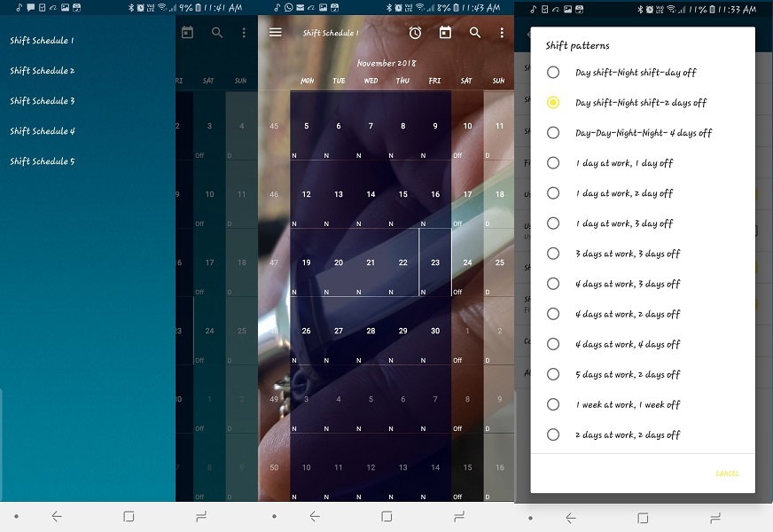Tap the search icon in the left panel
773x532 pixels.
point(217,32)
